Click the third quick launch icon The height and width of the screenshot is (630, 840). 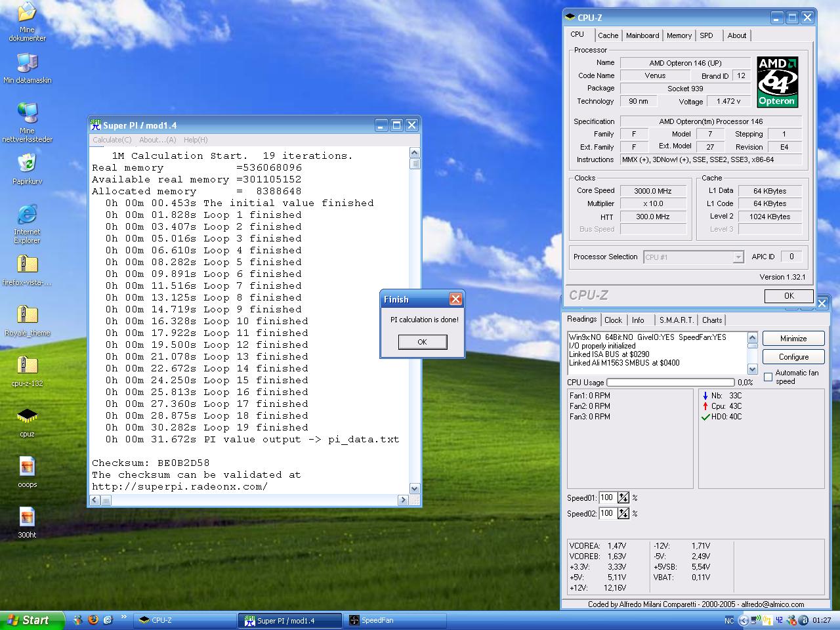point(108,619)
